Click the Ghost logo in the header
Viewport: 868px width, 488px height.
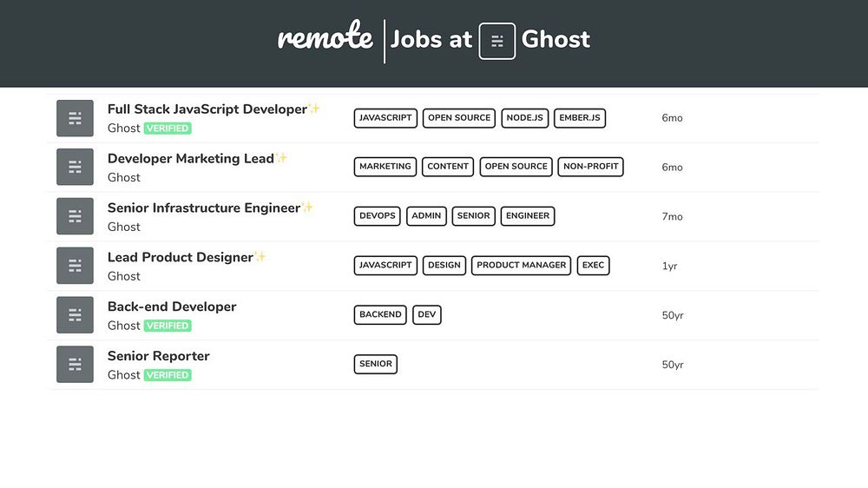[497, 41]
